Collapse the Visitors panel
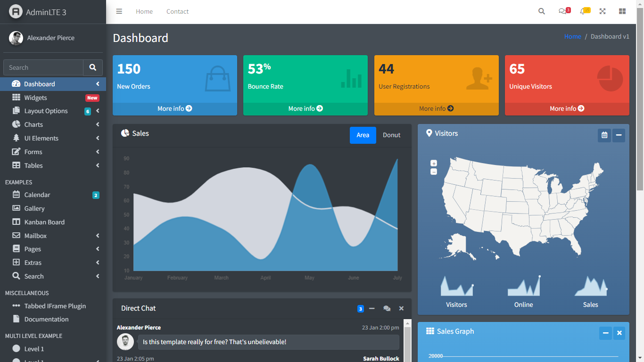Screen dimensions: 644x362 click(619, 135)
